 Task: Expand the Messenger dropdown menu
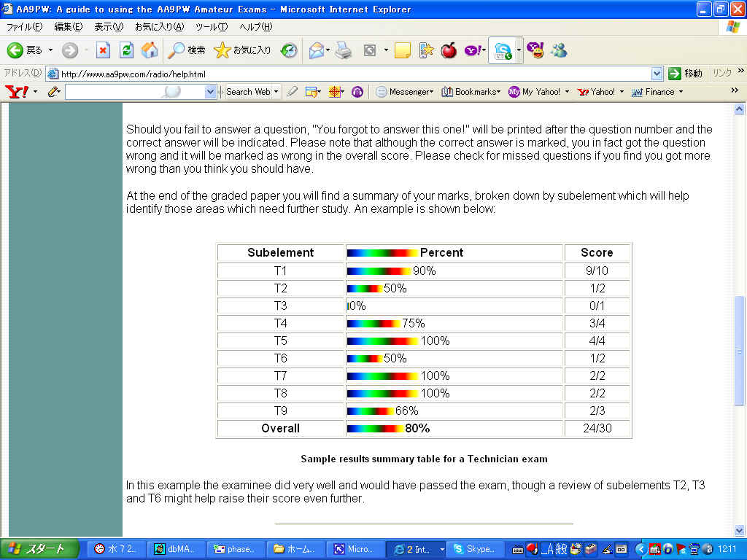(x=404, y=92)
